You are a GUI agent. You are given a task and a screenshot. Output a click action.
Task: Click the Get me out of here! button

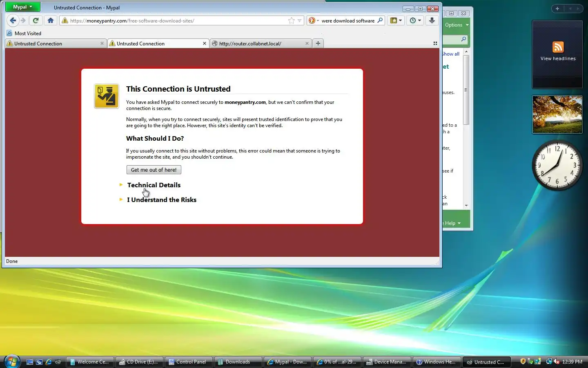tap(154, 170)
